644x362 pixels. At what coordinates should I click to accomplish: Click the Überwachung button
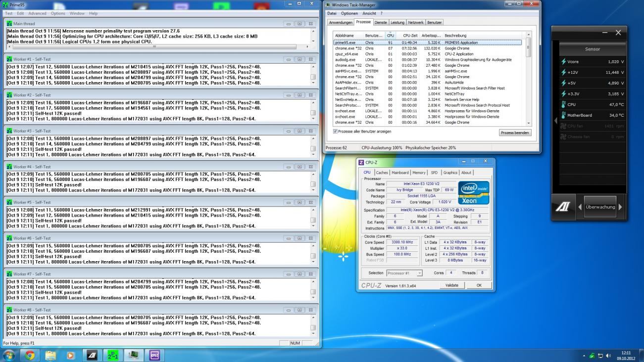[600, 207]
